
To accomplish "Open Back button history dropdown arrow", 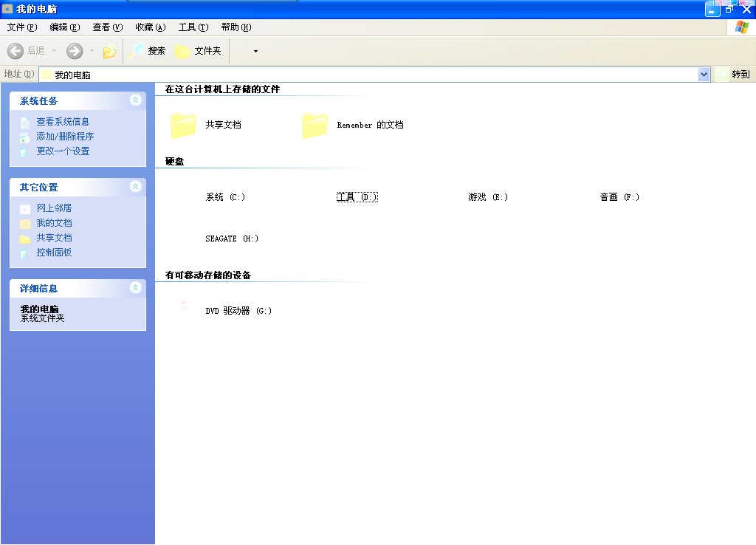I will (54, 51).
